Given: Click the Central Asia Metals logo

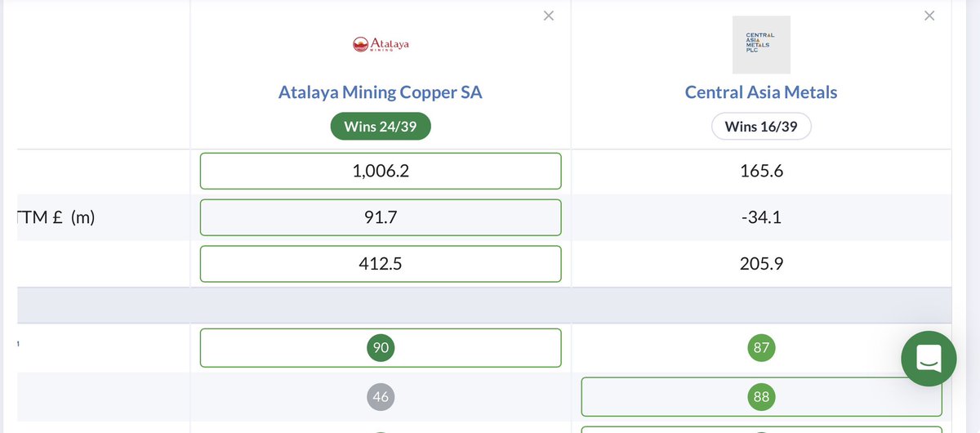Looking at the screenshot, I should pyautogui.click(x=760, y=44).
